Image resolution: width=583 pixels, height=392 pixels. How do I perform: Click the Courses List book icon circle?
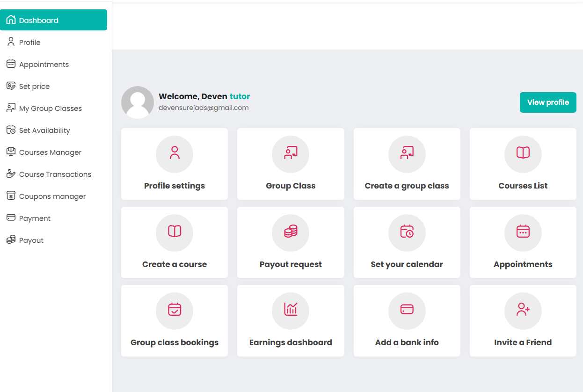(x=523, y=154)
